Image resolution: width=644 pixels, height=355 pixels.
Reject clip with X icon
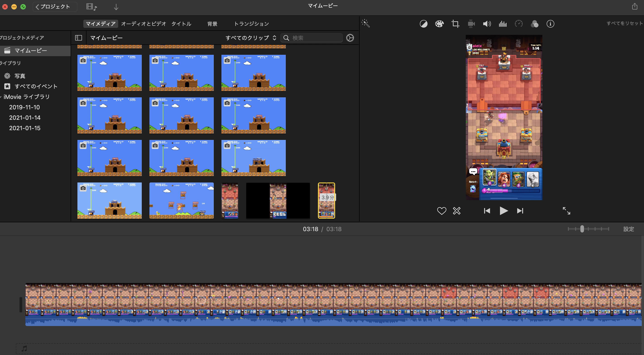(x=457, y=211)
